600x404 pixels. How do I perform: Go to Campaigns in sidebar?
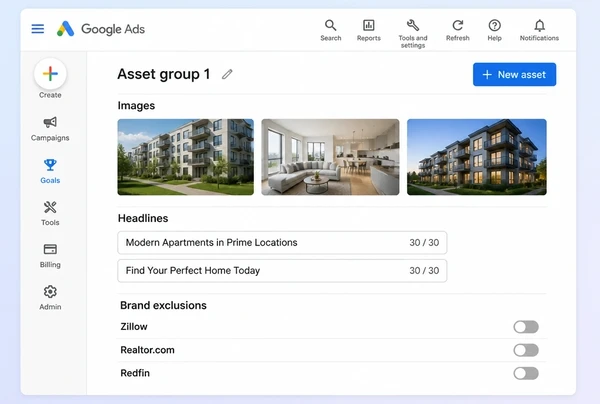click(50, 129)
